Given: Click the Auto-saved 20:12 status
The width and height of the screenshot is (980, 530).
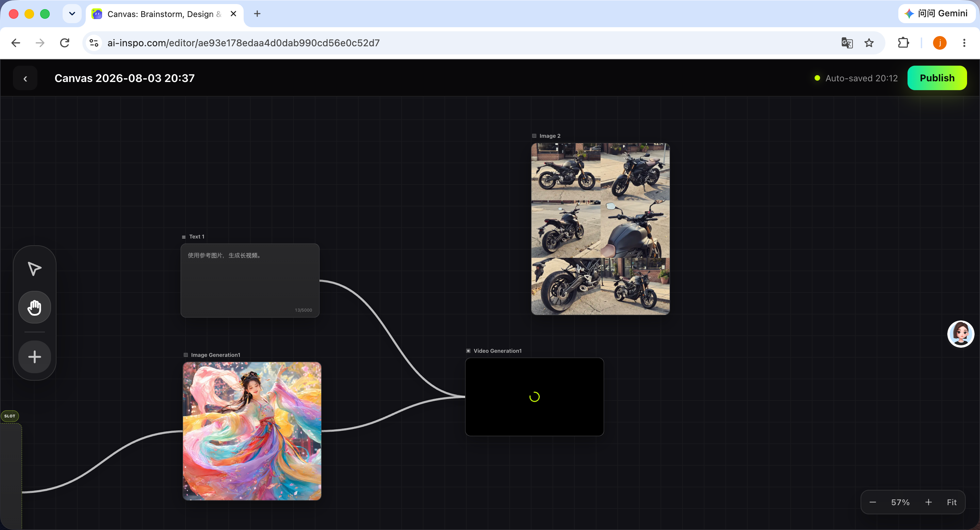Looking at the screenshot, I should [x=856, y=78].
